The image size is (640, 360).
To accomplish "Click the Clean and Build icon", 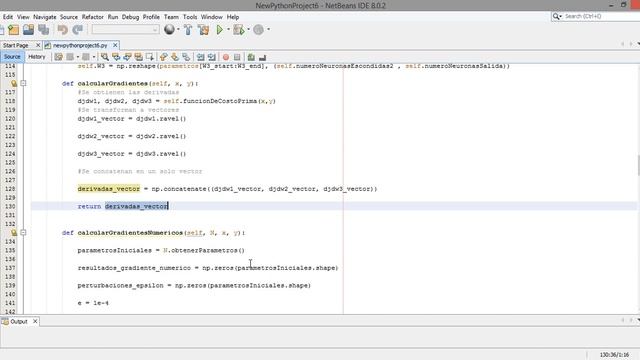I will click(203, 29).
